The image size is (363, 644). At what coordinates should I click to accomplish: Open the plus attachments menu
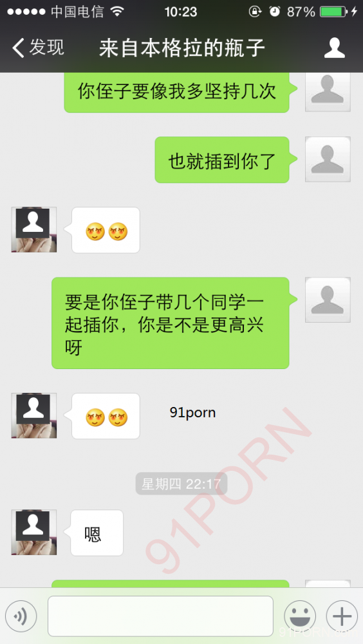pyautogui.click(x=342, y=616)
